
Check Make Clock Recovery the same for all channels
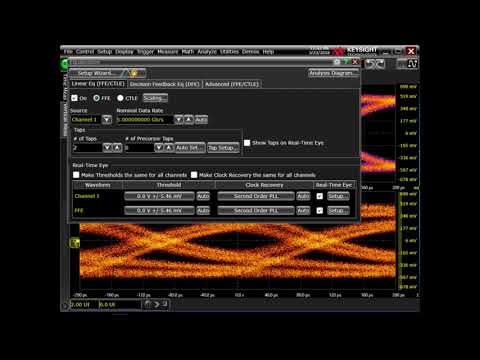[194, 175]
